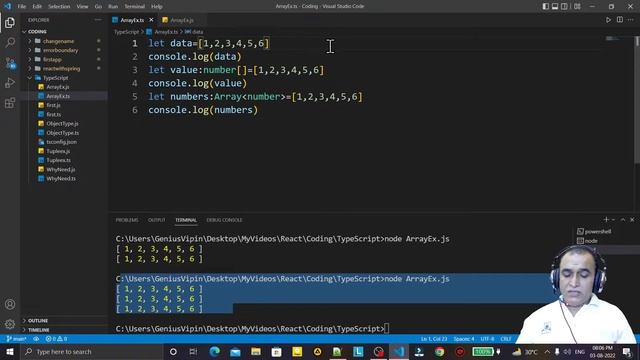Click the Visual Studio Code taskbar icon
Screen dimensions: 640x360
coord(399,351)
